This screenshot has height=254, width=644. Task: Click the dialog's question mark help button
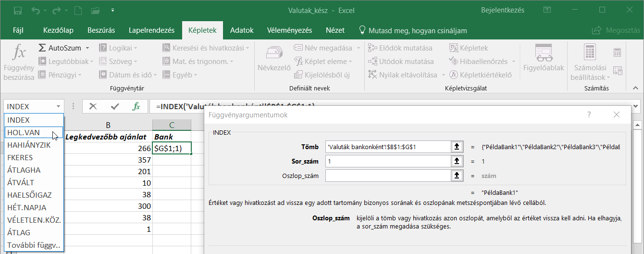(589, 114)
